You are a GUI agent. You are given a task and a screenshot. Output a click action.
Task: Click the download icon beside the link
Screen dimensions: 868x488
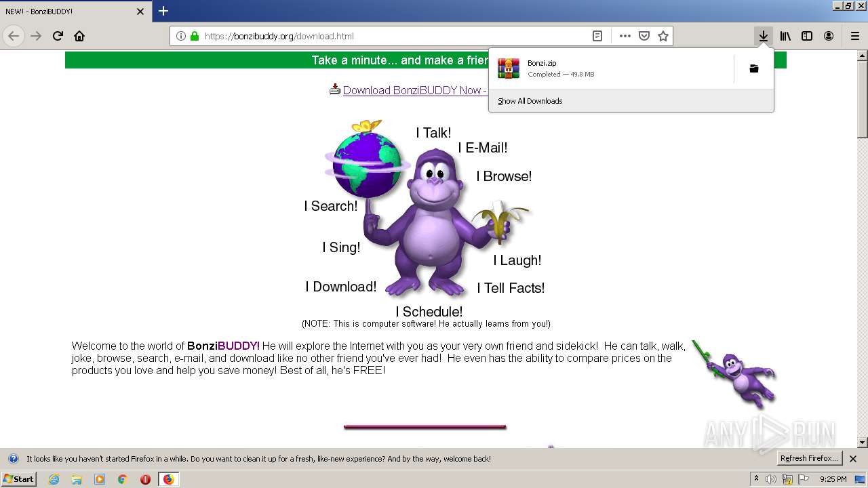tap(335, 89)
